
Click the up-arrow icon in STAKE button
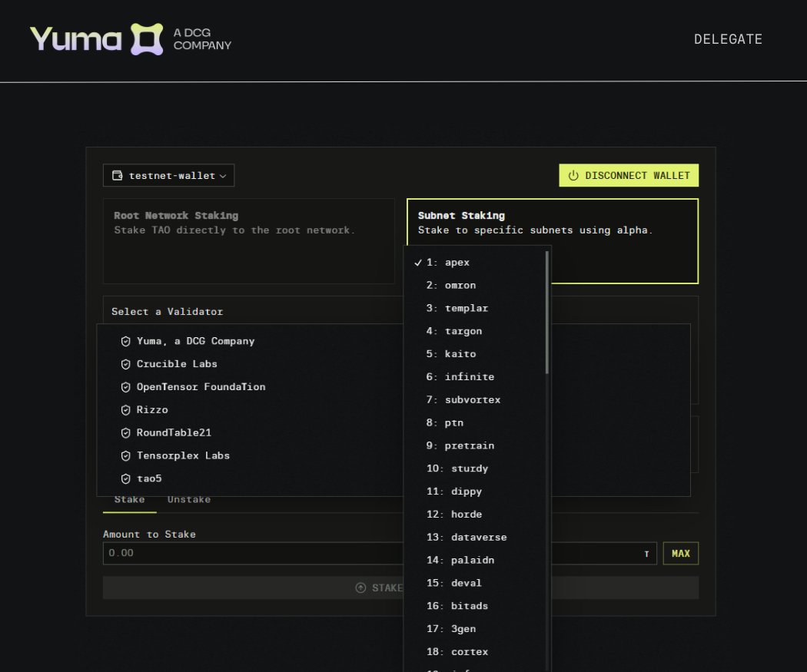tap(360, 588)
